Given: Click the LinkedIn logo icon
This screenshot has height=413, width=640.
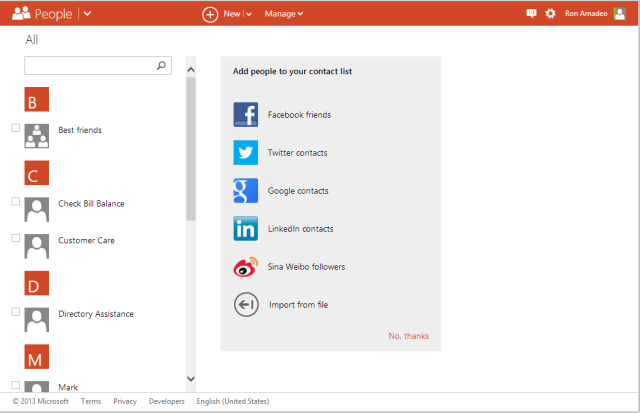Looking at the screenshot, I should coord(246,229).
